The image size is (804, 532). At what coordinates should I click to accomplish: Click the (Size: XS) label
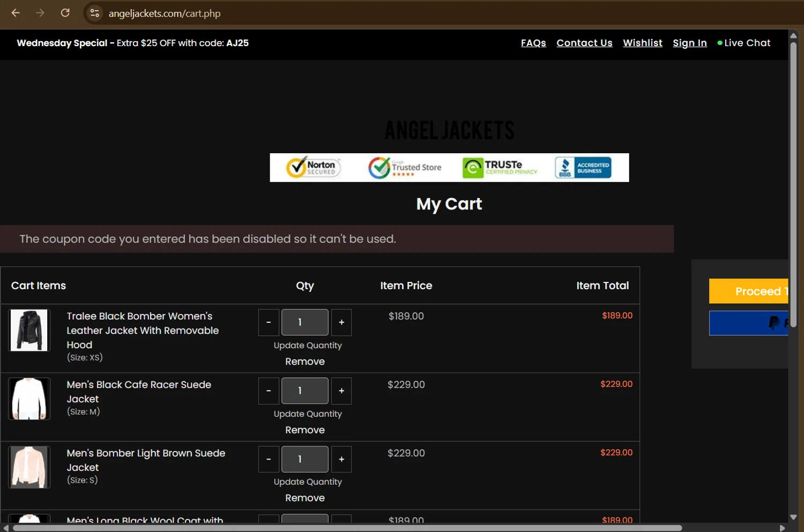(85, 357)
